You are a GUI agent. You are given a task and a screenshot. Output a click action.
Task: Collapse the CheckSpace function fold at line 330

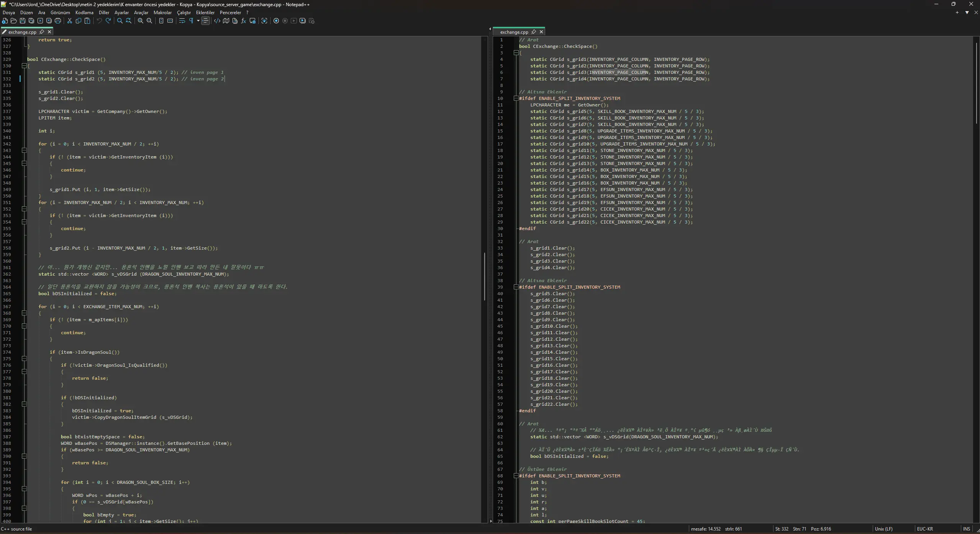(x=24, y=66)
